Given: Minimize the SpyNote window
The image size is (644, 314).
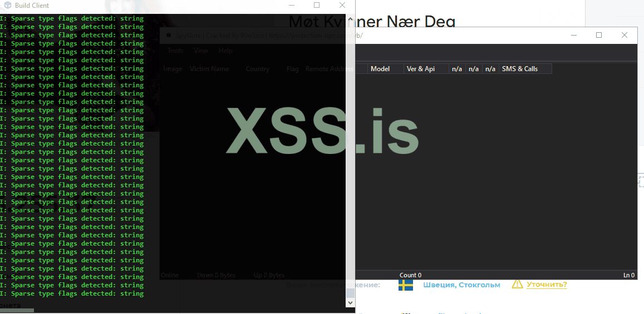Looking at the screenshot, I should click(573, 35).
